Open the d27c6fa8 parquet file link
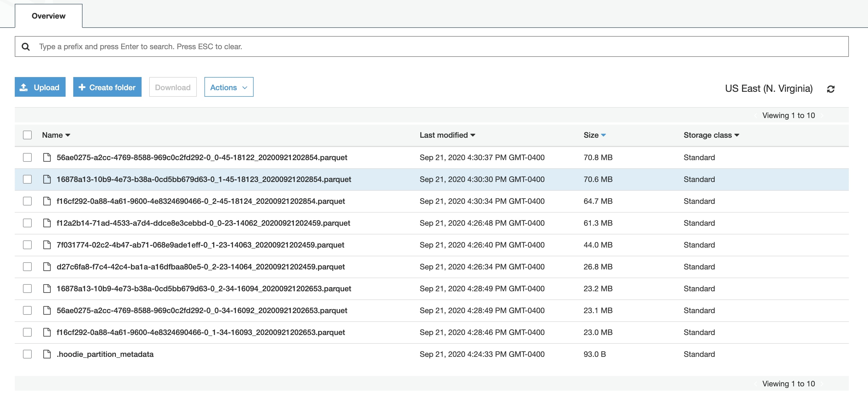868x394 pixels. 201,267
